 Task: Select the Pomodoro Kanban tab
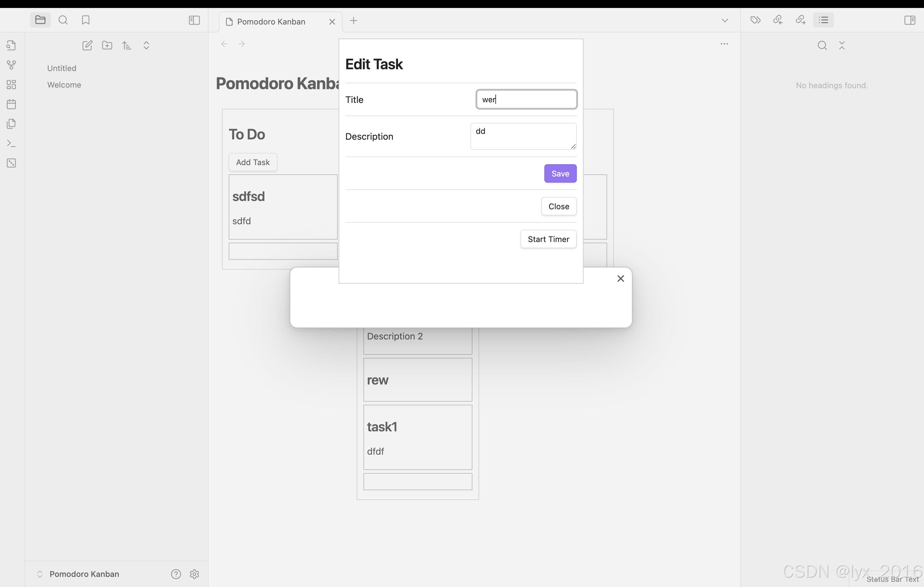271,21
